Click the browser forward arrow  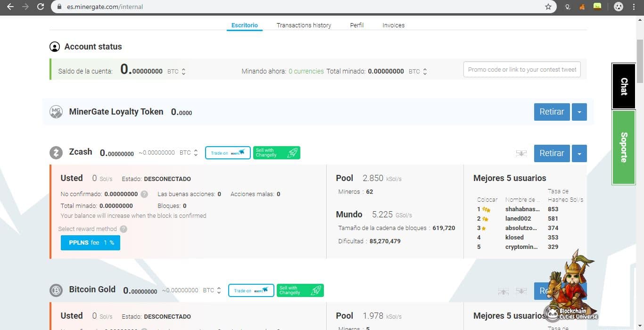click(x=25, y=7)
